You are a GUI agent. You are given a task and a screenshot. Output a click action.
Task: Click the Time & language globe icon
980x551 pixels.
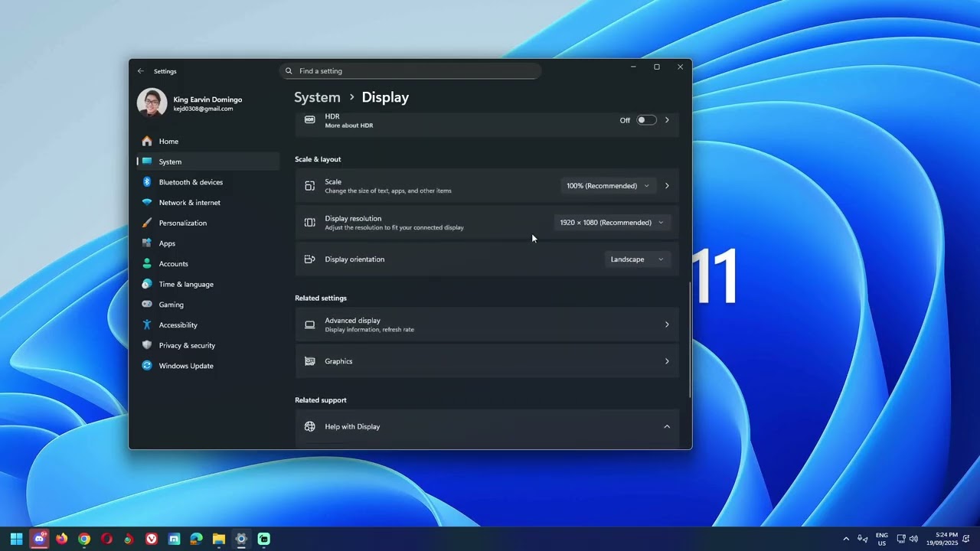tap(147, 284)
